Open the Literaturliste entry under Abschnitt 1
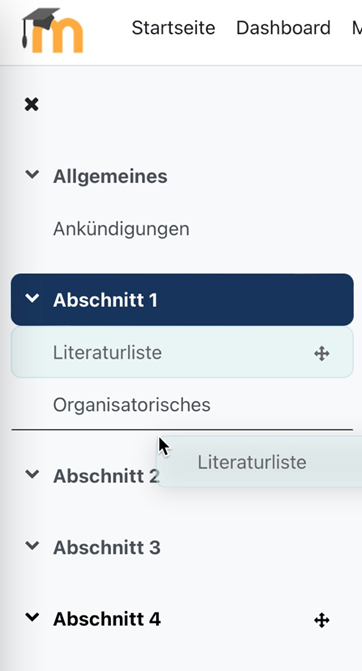Viewport: 362px width, 671px height. pyautogui.click(x=107, y=353)
